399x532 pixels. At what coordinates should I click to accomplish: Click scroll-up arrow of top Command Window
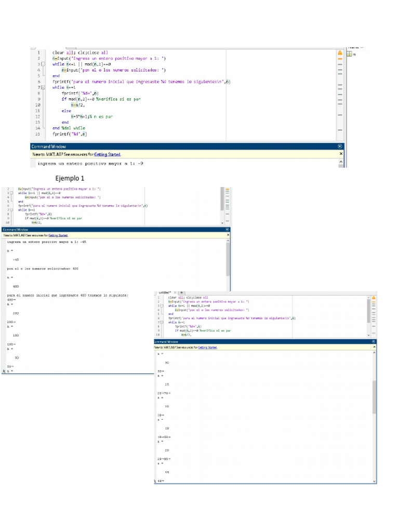point(341,162)
